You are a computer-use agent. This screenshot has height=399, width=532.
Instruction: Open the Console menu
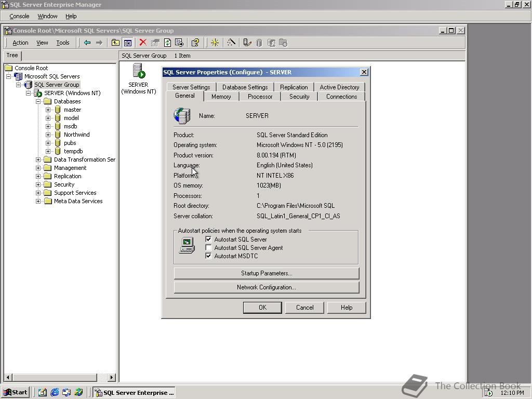pyautogui.click(x=19, y=16)
